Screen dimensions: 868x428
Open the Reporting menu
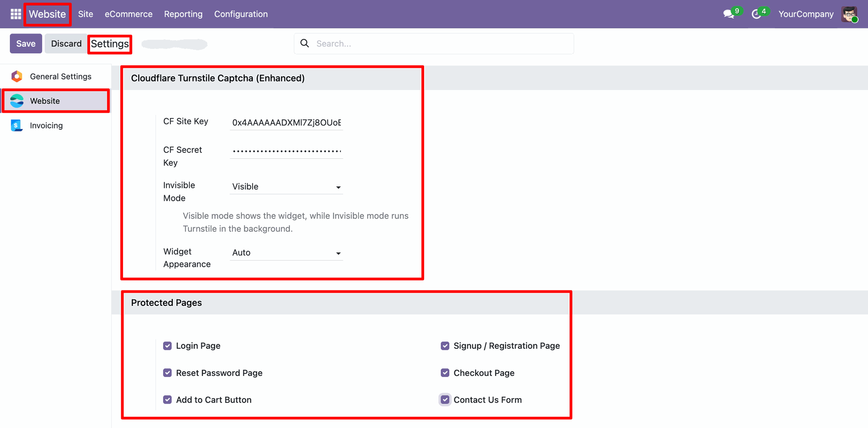point(183,14)
